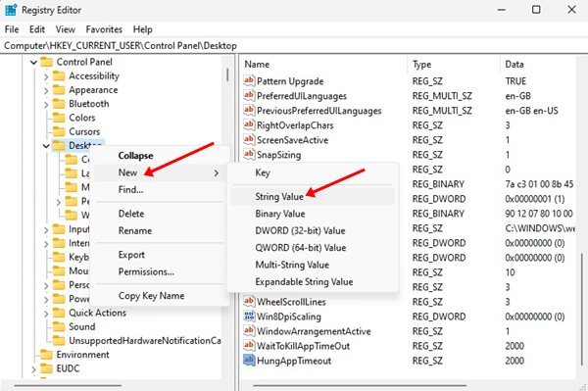Select QWORD (64-bit) Value
The width and height of the screenshot is (588, 391).
(313, 247)
